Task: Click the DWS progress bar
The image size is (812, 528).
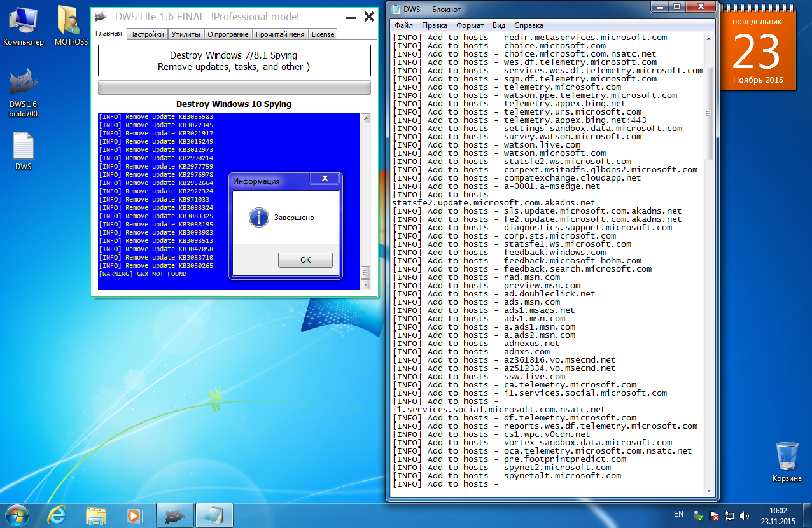Action: click(x=234, y=88)
